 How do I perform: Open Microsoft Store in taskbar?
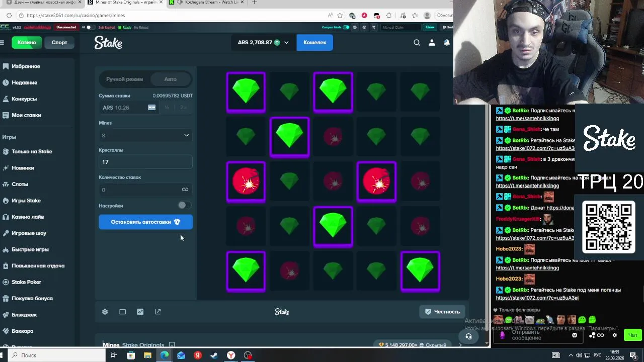(131, 355)
